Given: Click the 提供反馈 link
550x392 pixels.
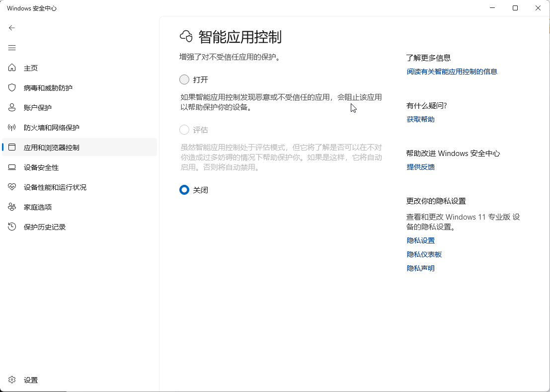Looking at the screenshot, I should point(420,167).
